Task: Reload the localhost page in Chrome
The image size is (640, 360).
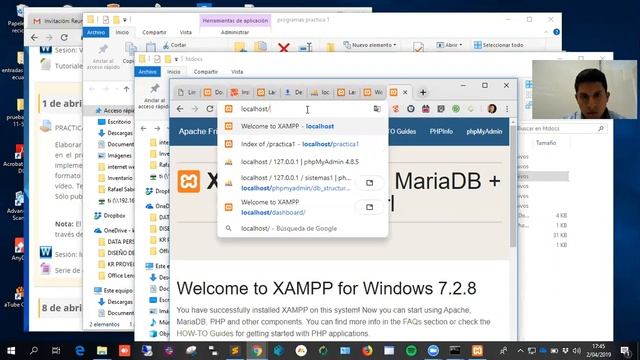Action: pos(210,109)
